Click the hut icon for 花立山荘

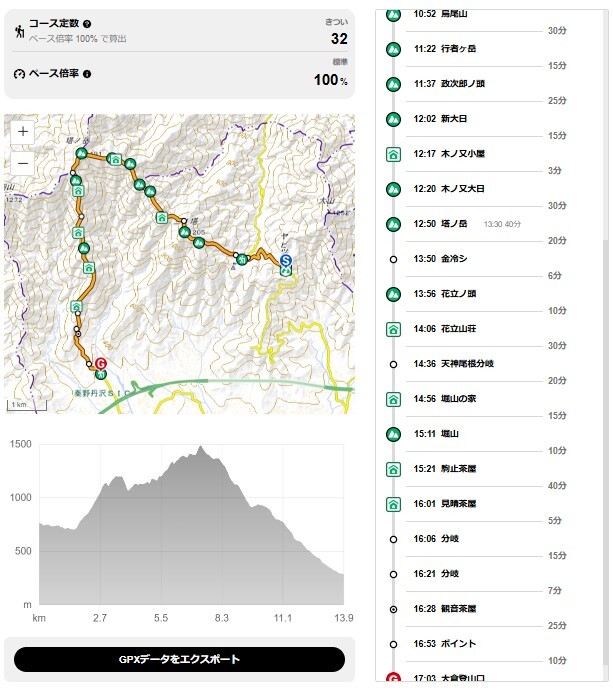(x=393, y=328)
